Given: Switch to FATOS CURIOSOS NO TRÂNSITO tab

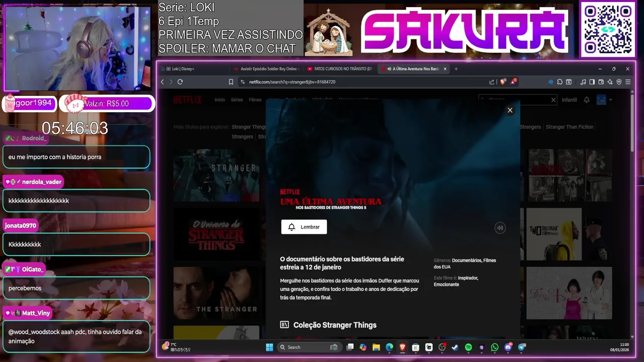Looking at the screenshot, I should [x=340, y=69].
